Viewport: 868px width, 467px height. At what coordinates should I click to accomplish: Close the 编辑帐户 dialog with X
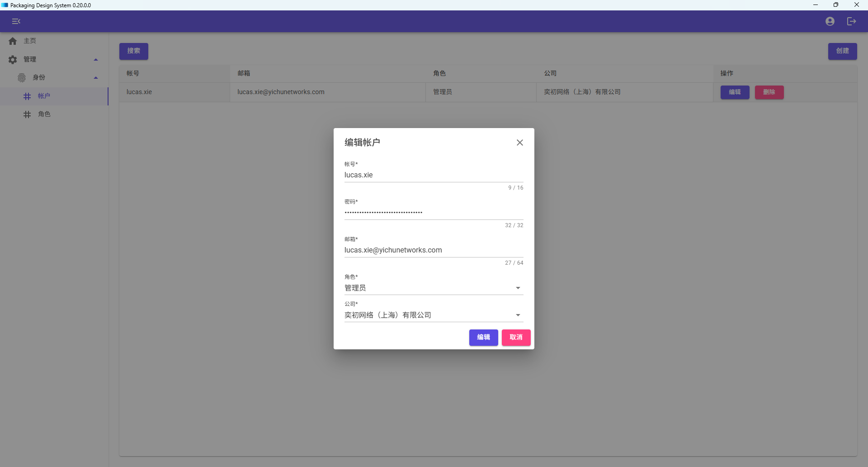pos(520,143)
